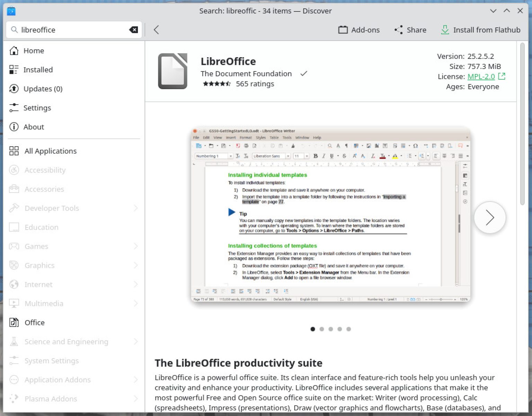Click the back arrow navigation button

[157, 30]
